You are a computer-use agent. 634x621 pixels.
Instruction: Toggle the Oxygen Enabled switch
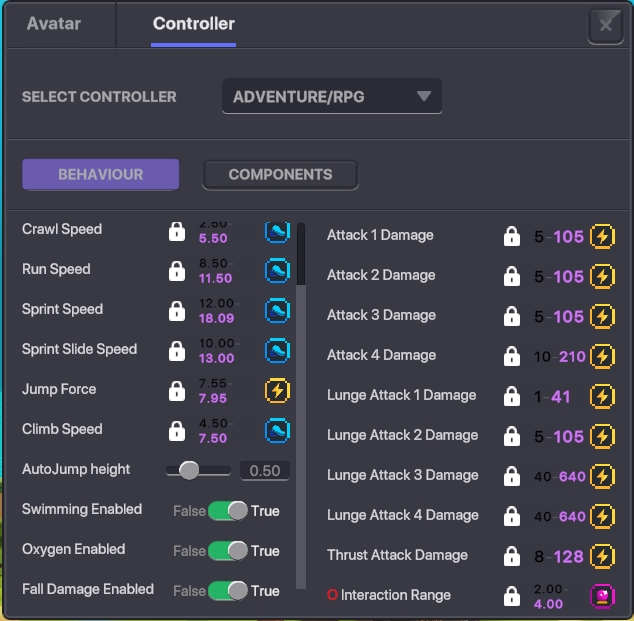[228, 551]
